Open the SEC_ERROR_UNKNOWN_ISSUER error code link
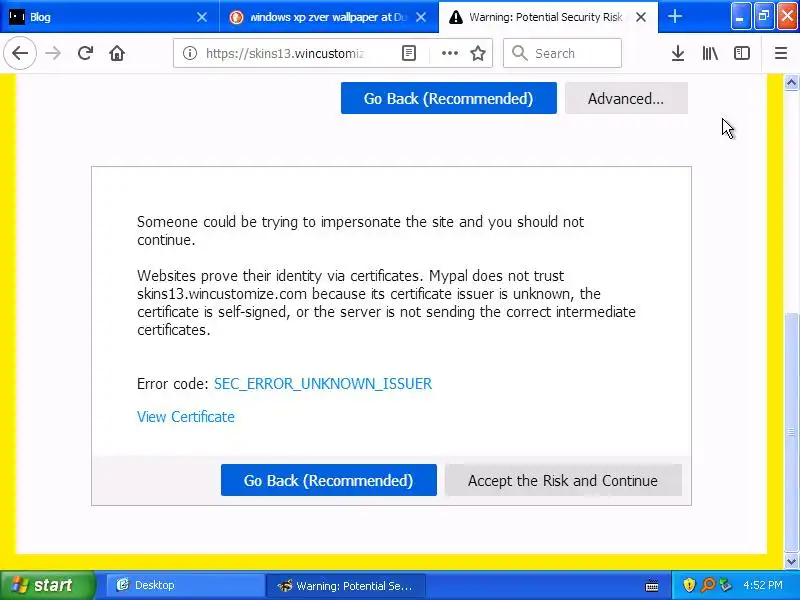The image size is (800, 600). pyautogui.click(x=323, y=384)
